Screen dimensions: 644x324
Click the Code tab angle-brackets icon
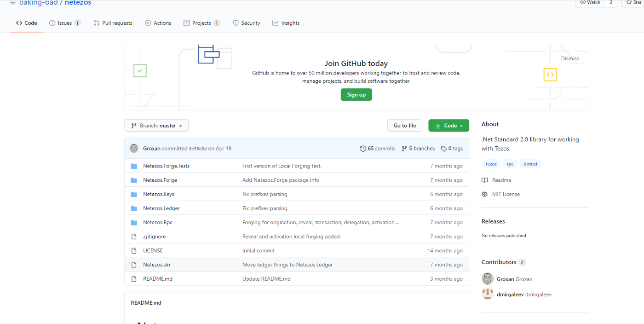[x=19, y=23]
